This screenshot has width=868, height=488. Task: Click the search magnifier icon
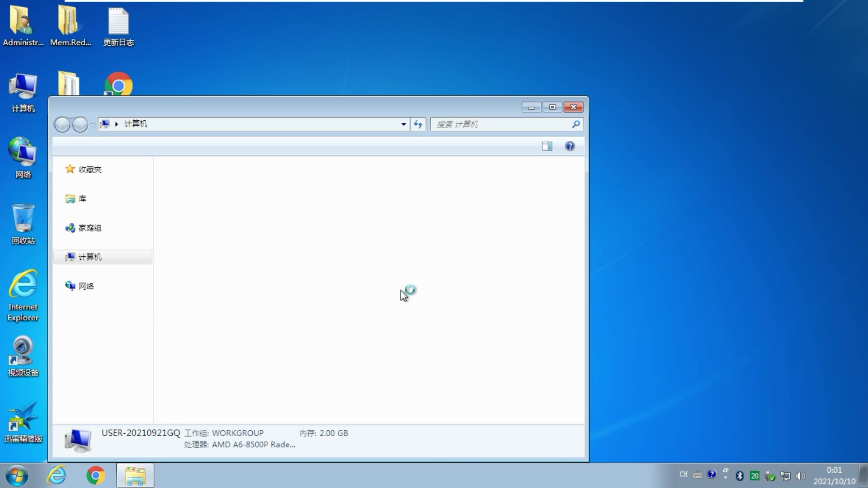point(576,124)
